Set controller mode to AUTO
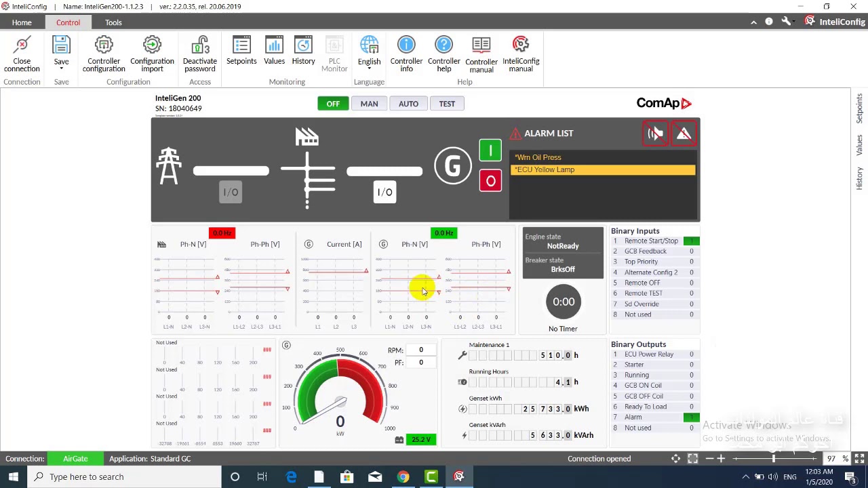 [x=408, y=104]
